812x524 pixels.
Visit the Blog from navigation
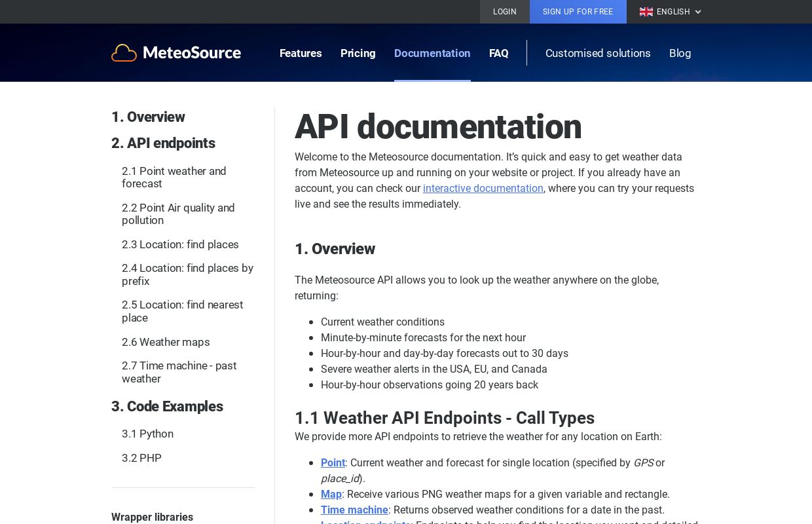(x=680, y=53)
